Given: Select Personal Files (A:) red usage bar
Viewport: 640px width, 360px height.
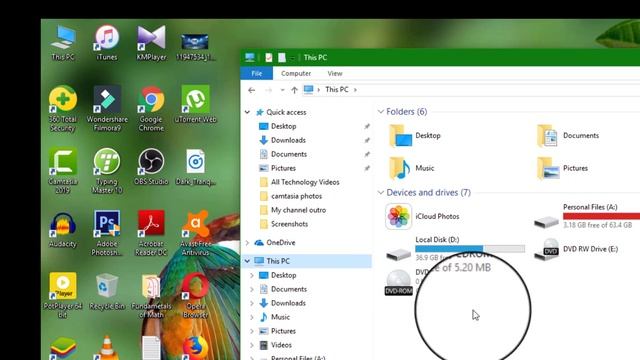Looking at the screenshot, I should pos(602,216).
